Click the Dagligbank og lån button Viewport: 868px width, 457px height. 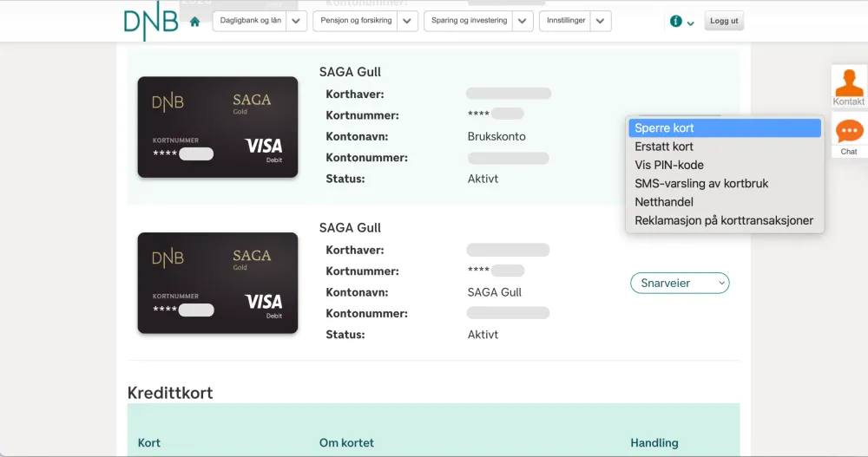click(x=250, y=22)
